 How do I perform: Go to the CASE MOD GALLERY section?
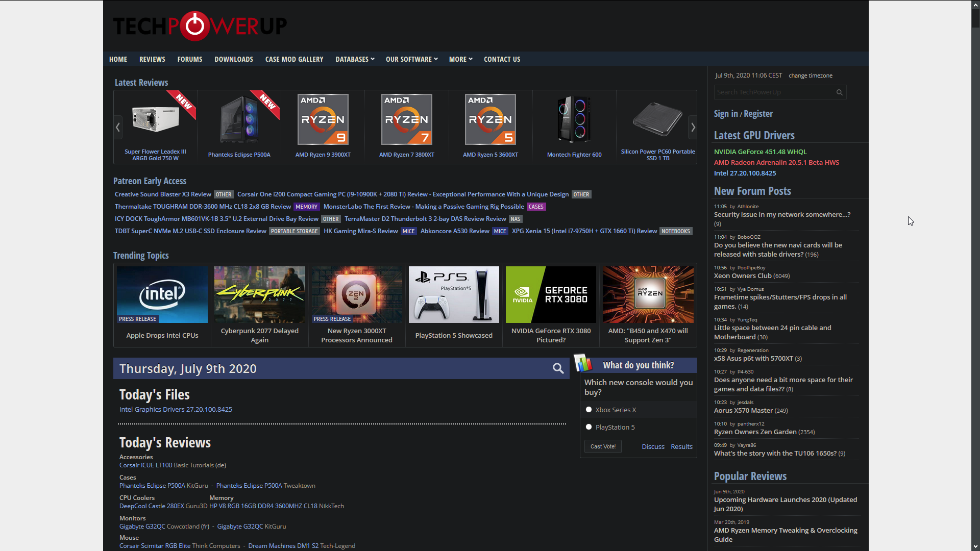point(294,59)
